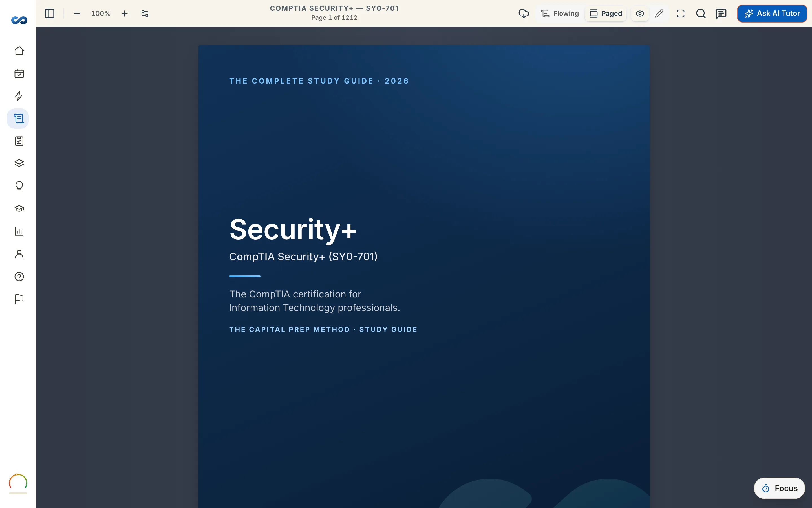Open the user profile sidebar icon
Image resolution: width=812 pixels, height=508 pixels.
click(x=19, y=254)
